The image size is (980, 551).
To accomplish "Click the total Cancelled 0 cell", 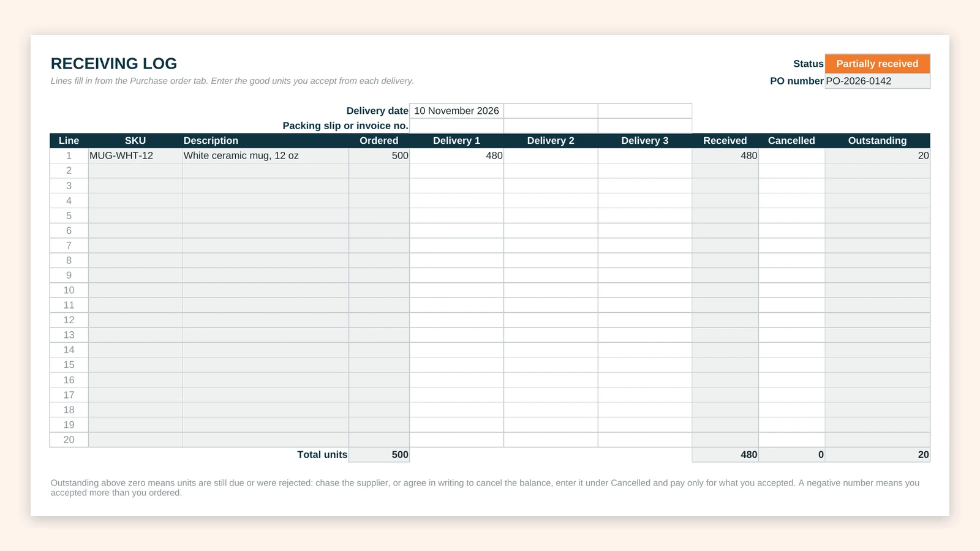I will tap(792, 455).
